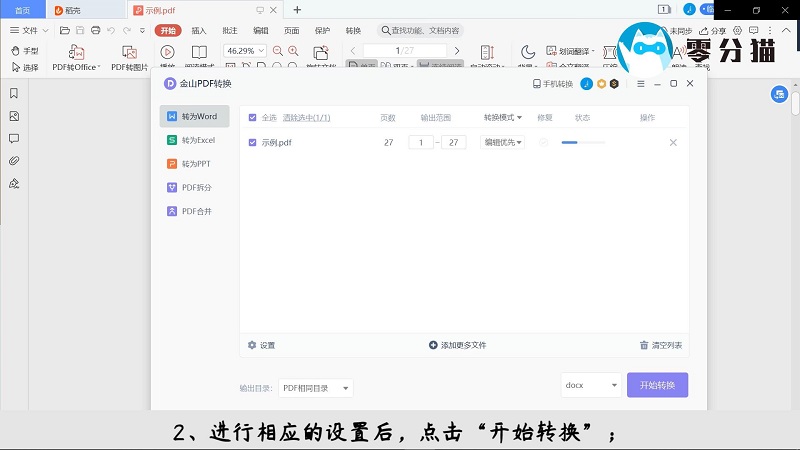800x450 pixels.
Task: Click 分享 share button
Action: click(713, 31)
